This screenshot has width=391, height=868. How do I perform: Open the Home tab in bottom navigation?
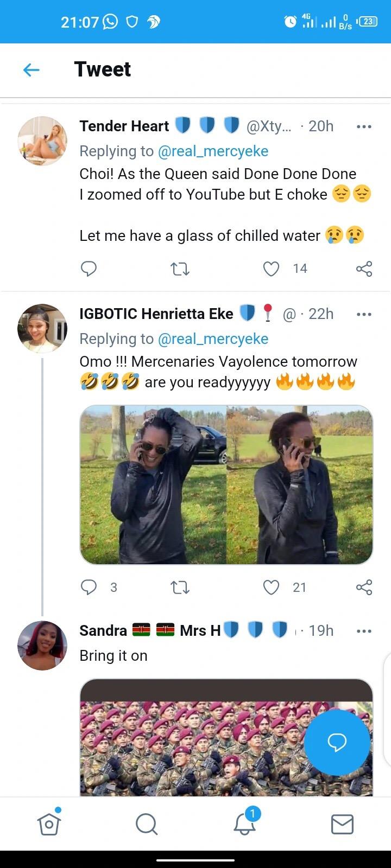tap(49, 825)
